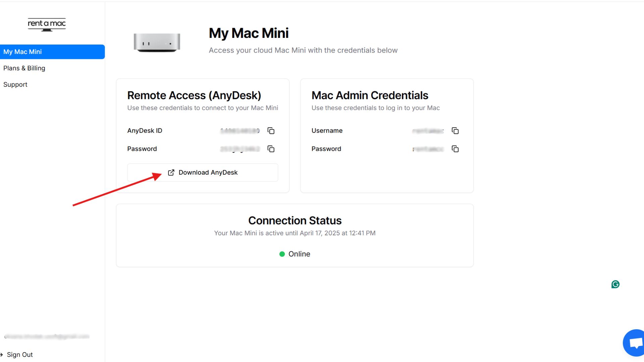Screen dimensions: 644x362
Task: Copy the Mac admin password
Action: pyautogui.click(x=455, y=149)
